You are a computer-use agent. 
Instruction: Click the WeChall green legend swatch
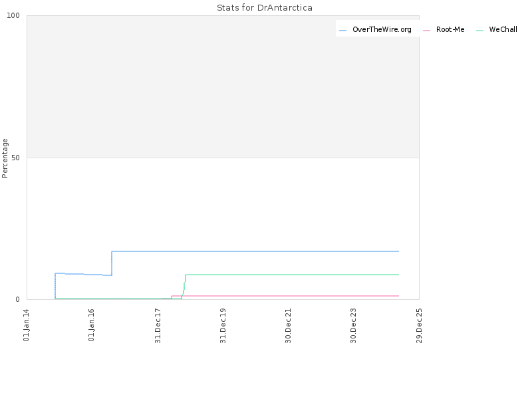479,30
